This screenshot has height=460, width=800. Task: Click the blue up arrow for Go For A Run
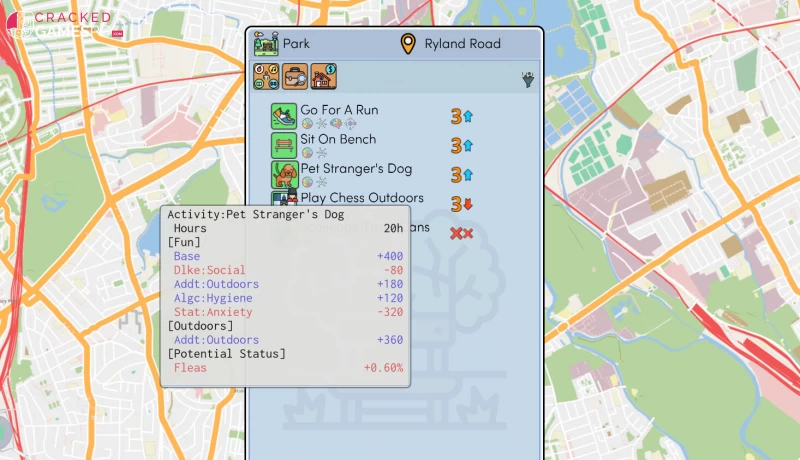coord(468,117)
